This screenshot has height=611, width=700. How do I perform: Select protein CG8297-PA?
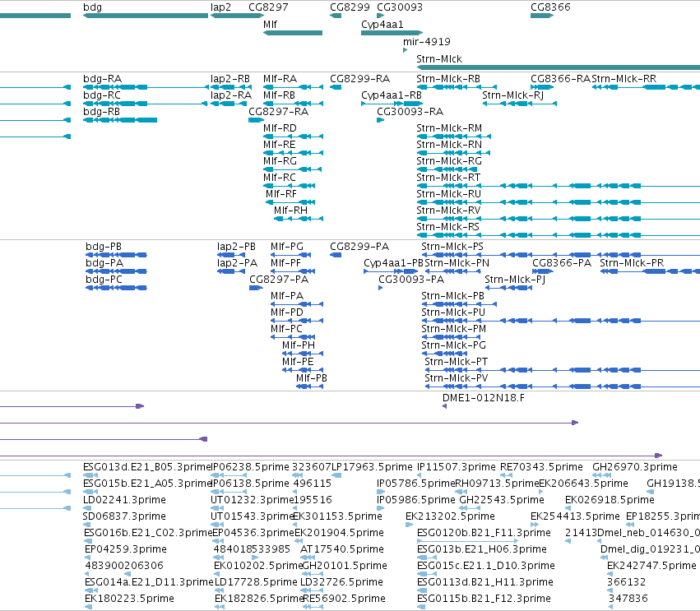279,280
